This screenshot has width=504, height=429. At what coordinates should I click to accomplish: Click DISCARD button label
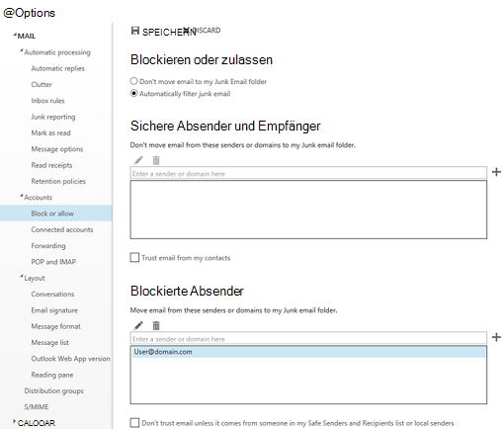(207, 31)
